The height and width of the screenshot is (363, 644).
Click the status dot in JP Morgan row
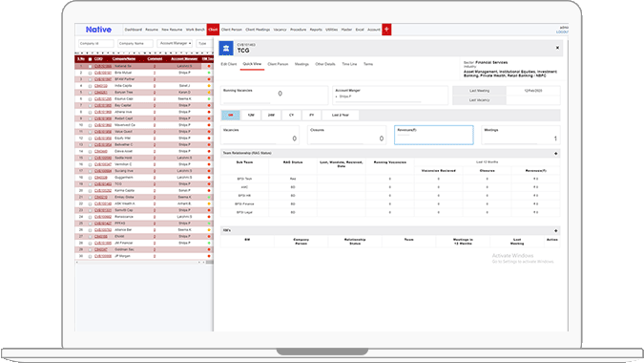coord(209,256)
